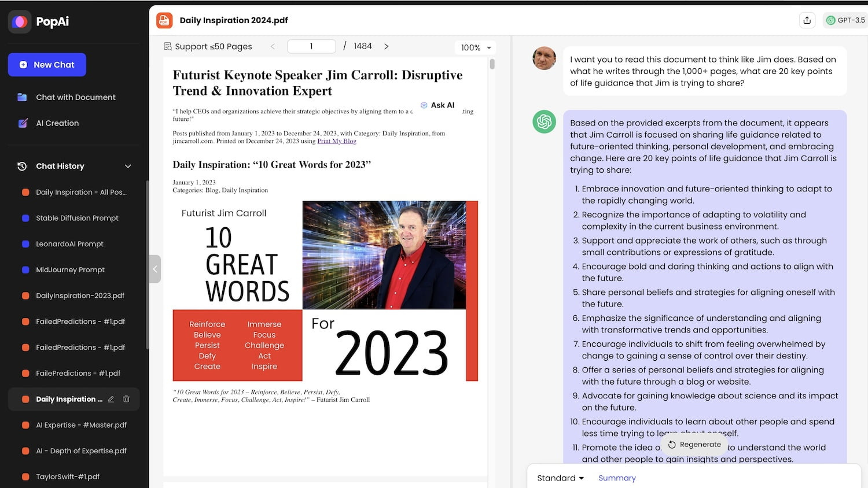Click orange dot beside TaylorSwift-#1.pdf

coord(25,476)
